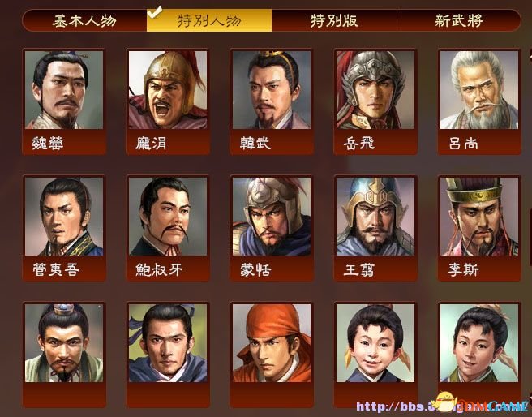Switch to the 基本人物 tab
The image size is (532, 417).
coord(84,21)
